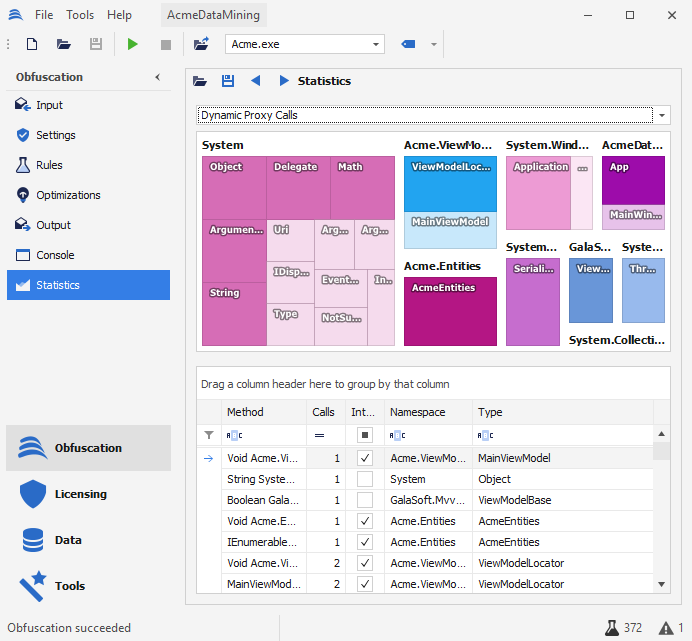Click the flask icon in status bar
The width and height of the screenshot is (692, 641).
point(611,628)
